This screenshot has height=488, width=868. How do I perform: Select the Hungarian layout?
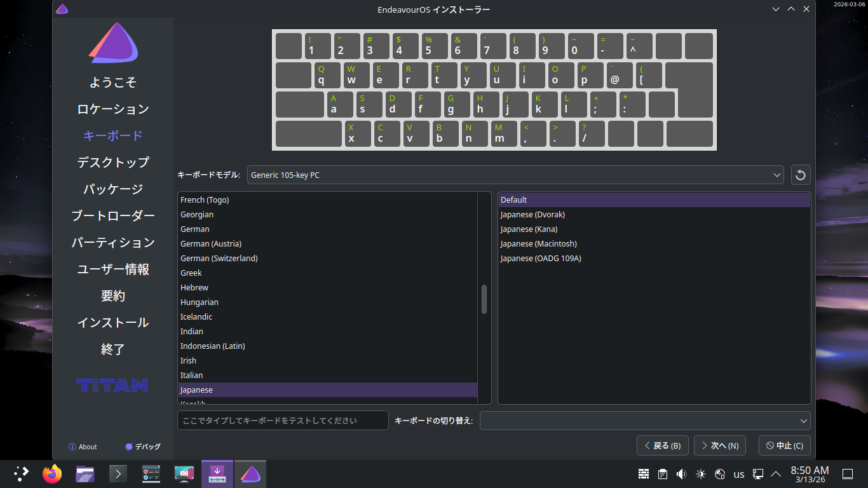coord(327,302)
